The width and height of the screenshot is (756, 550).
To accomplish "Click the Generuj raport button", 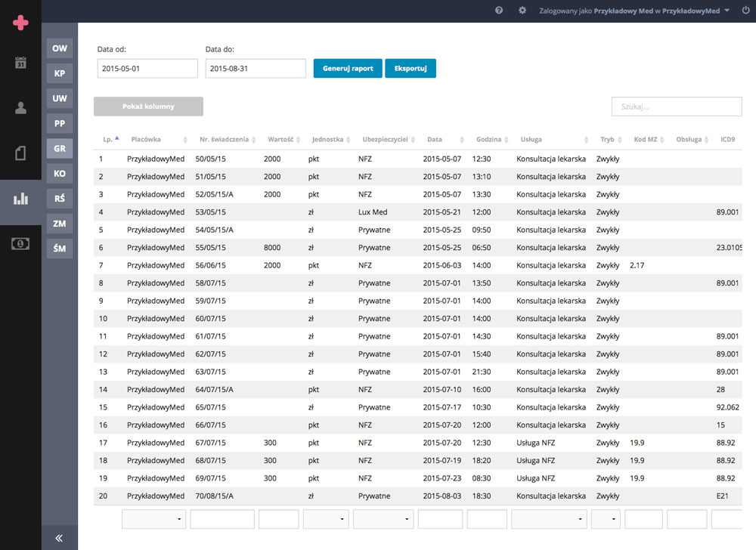I will [x=348, y=68].
